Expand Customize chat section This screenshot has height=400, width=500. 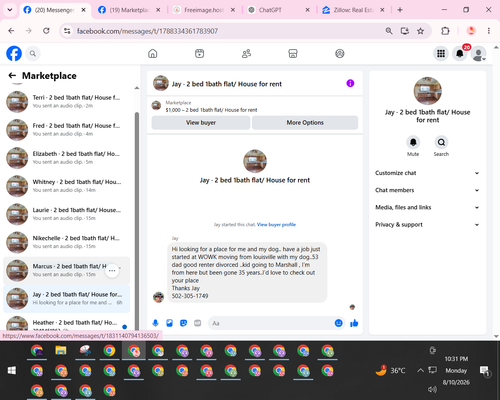click(427, 173)
